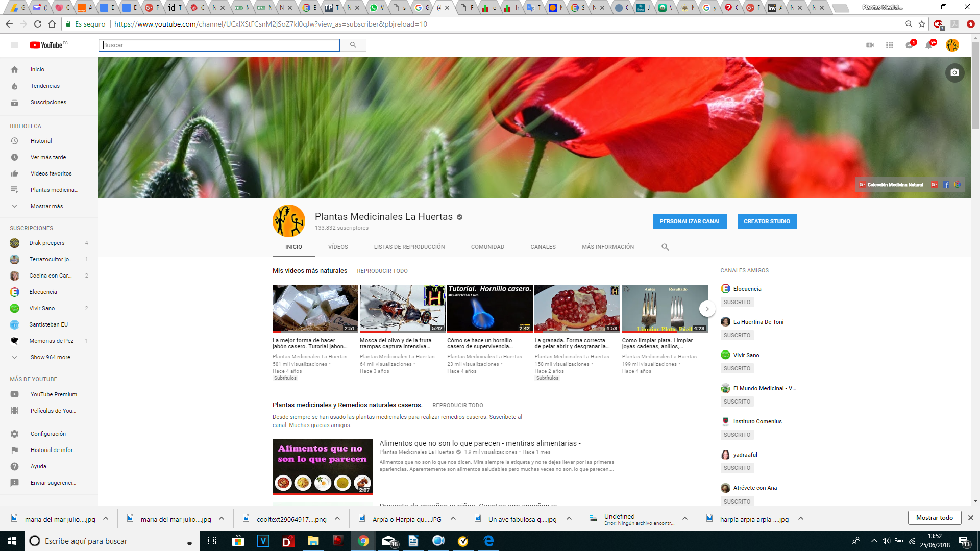Open Configuración in the sidebar
The width and height of the screenshot is (980, 551).
pos(49,434)
